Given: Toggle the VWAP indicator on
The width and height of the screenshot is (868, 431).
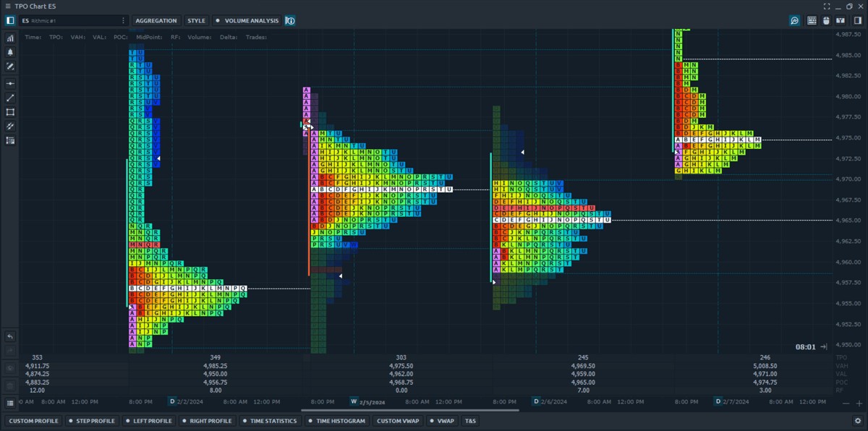Looking at the screenshot, I should coord(442,420).
